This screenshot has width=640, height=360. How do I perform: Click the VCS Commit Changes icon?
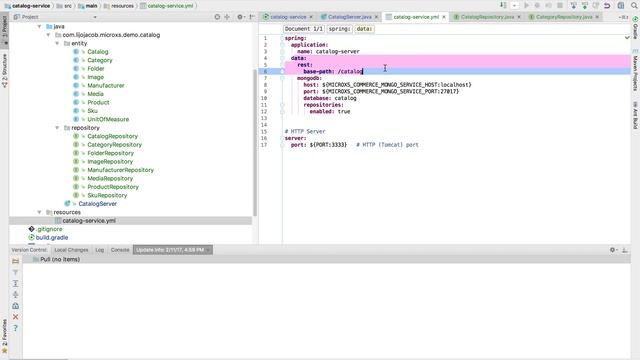[x=584, y=5]
